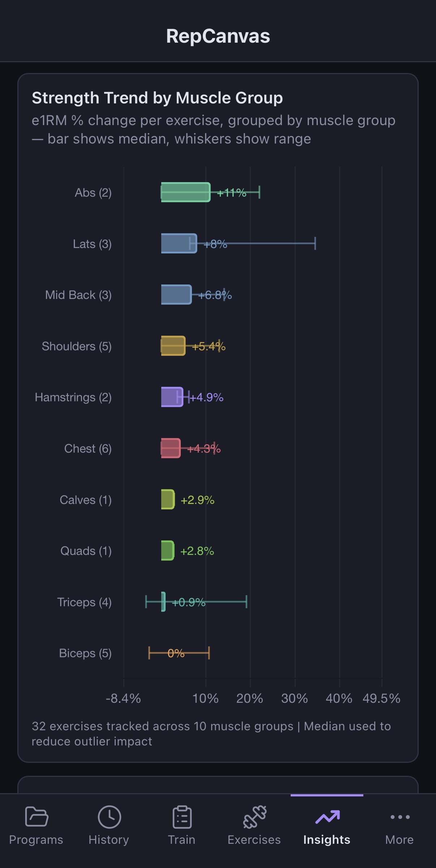
Task: Tap the Calves +2.9% bar
Action: [168, 500]
